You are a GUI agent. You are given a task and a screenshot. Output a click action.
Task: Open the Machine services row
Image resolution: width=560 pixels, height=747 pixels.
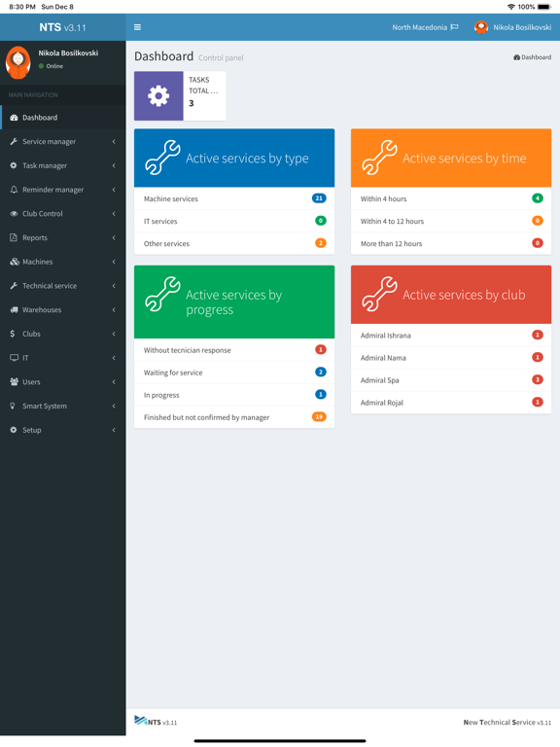234,198
